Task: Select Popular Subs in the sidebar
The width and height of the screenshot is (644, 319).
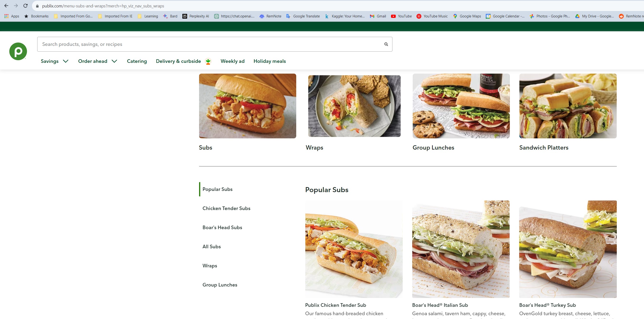Action: coord(217,189)
